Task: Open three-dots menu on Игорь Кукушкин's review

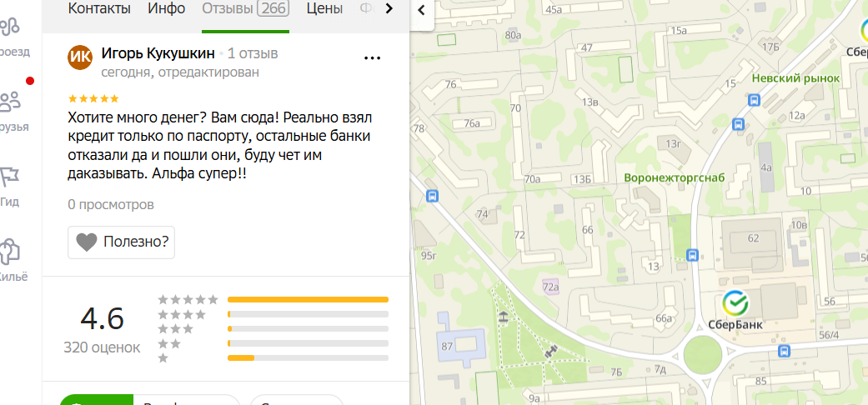Action: coord(372,57)
